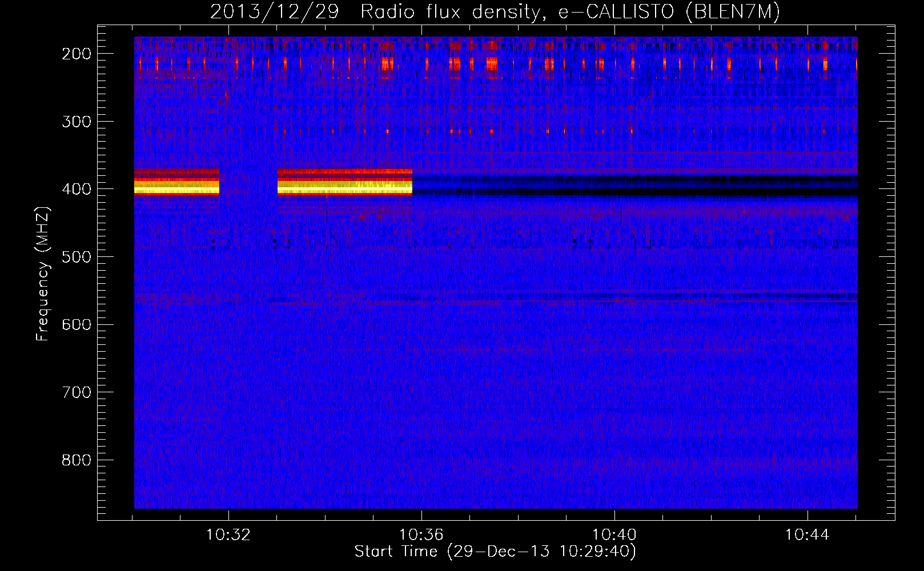
Task: Click the 10:44 time tick label
Action: 808,535
